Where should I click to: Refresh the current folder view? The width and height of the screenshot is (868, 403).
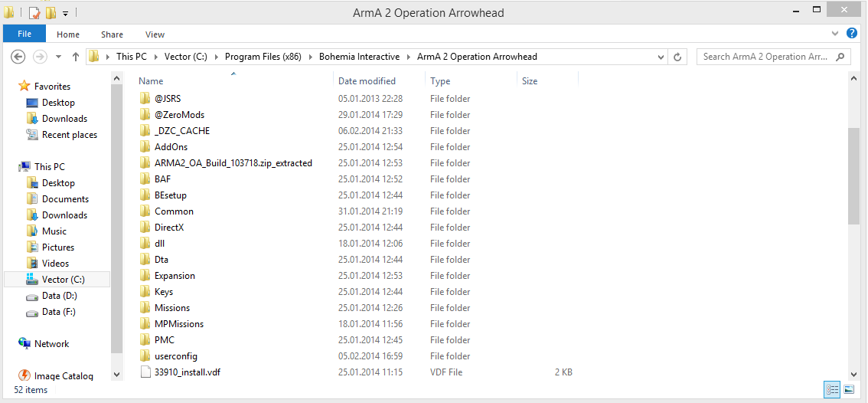677,57
